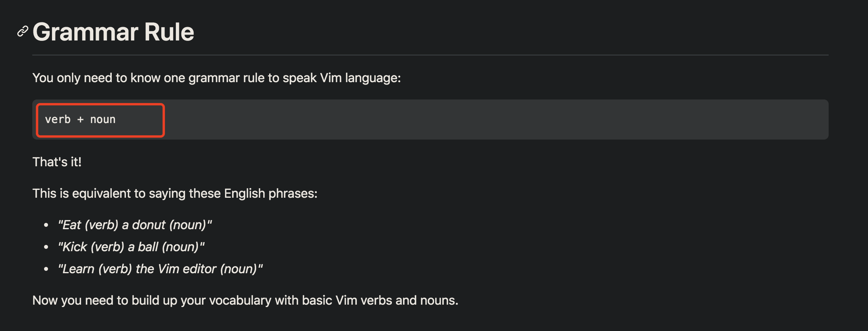Screen dimensions: 868x331
Task: Click the word noun in code block
Action: (103, 120)
